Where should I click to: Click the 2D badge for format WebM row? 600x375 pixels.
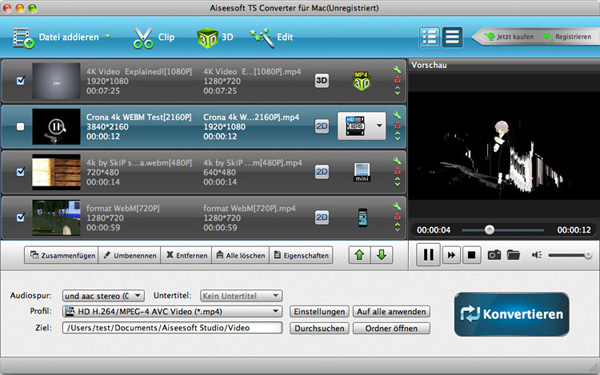pyautogui.click(x=322, y=217)
